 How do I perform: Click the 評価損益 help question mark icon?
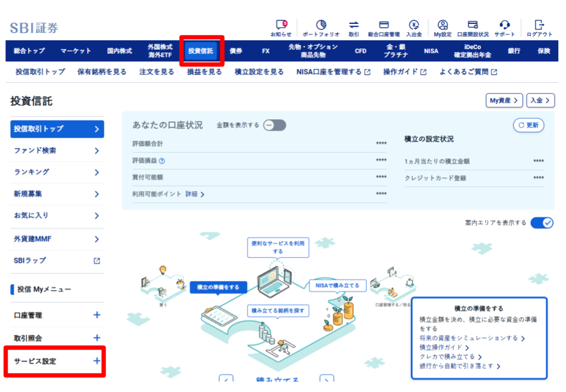pos(162,161)
